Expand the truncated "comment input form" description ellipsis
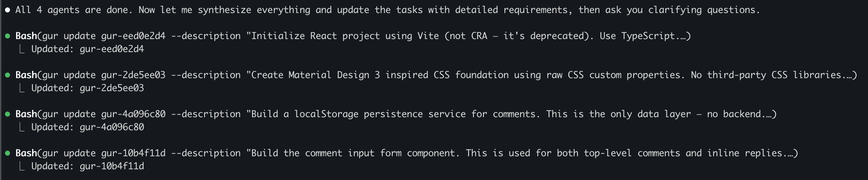Viewport: 868px width, 180px height. [x=789, y=154]
